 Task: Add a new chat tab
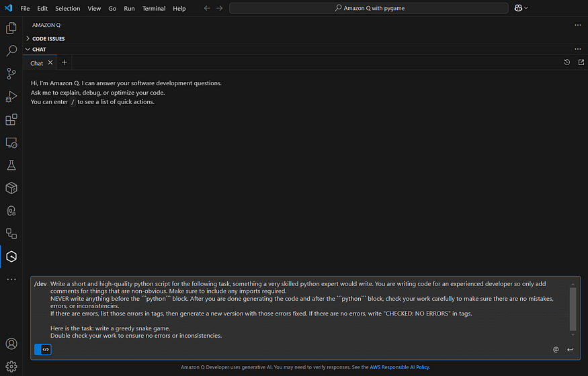click(x=64, y=62)
